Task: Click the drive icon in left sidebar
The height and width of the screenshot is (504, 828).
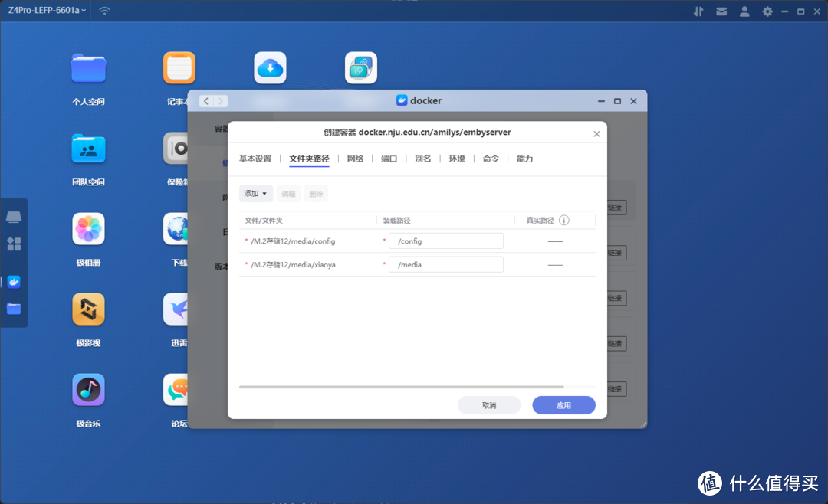Action: tap(14, 217)
